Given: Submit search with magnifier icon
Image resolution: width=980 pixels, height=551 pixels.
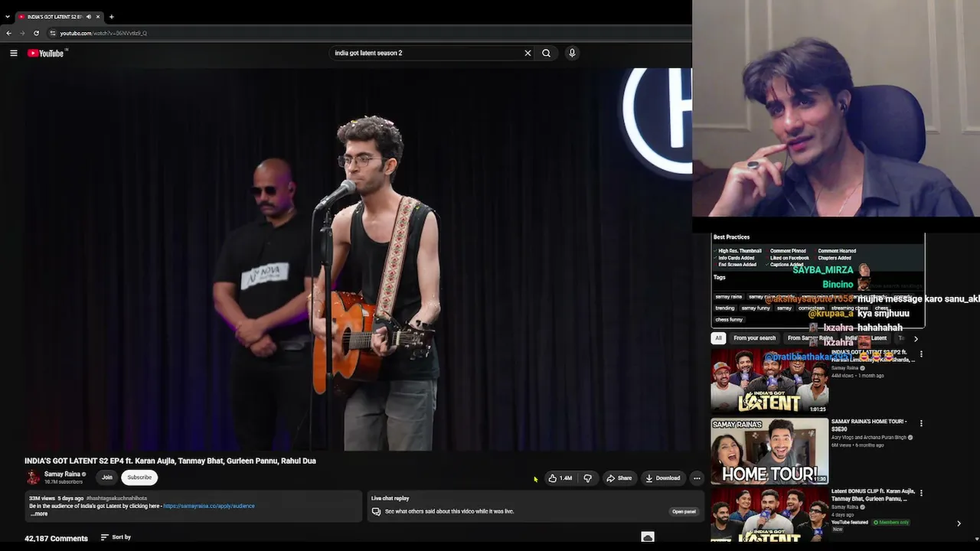Looking at the screenshot, I should (546, 53).
